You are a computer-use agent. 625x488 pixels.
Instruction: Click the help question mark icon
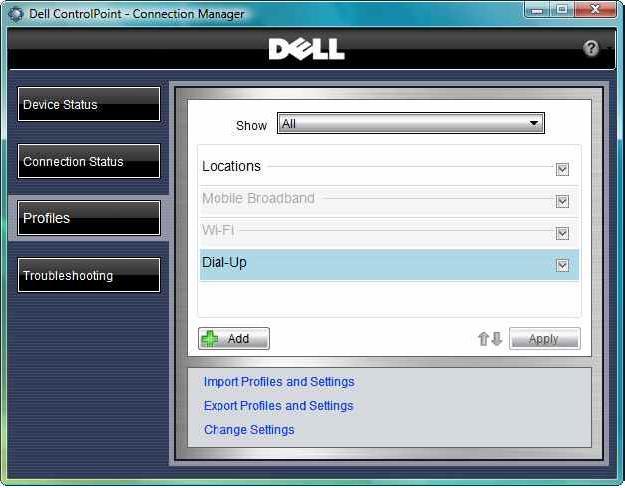tap(591, 48)
